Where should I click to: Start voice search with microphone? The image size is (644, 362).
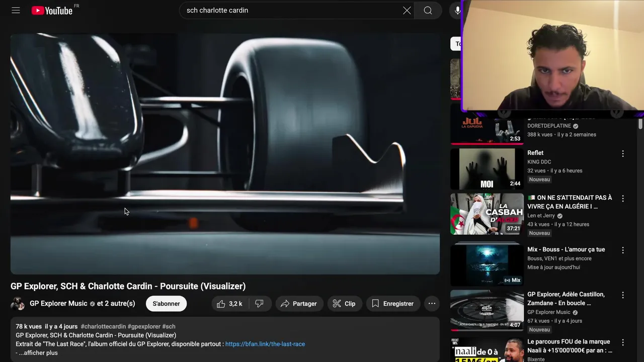[x=457, y=10]
